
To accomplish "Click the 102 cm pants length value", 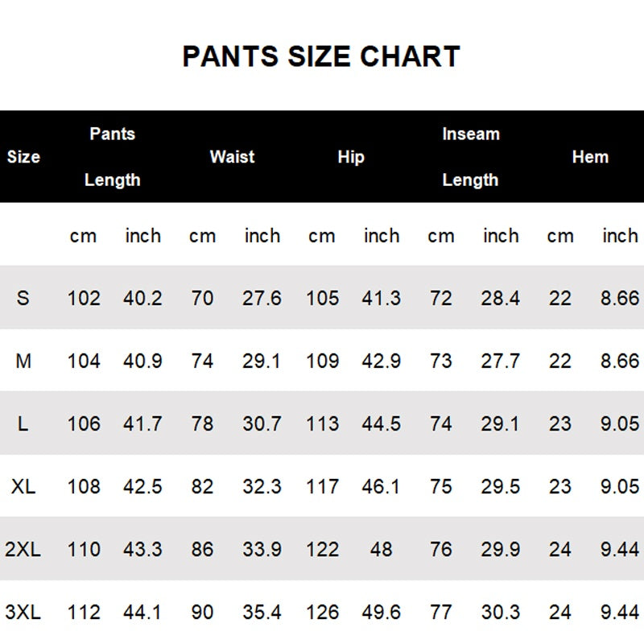I will [x=84, y=298].
